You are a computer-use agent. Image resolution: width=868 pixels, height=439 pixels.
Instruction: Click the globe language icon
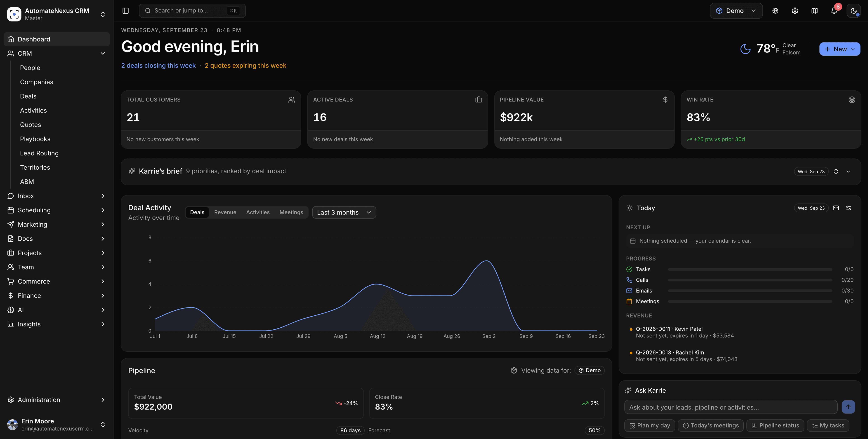775,11
